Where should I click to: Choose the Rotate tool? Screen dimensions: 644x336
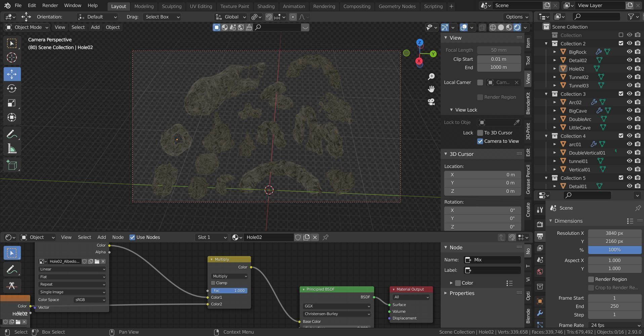[12, 88]
